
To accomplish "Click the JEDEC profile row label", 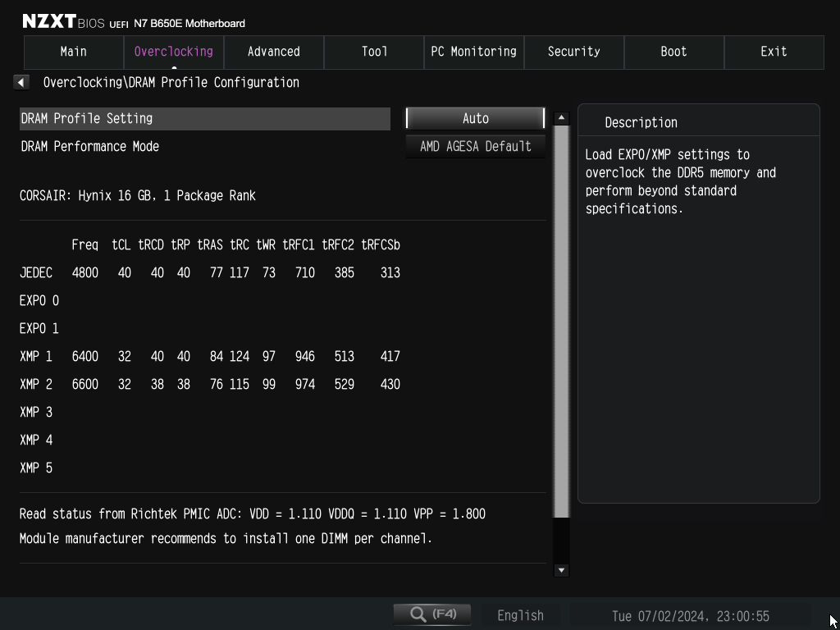I will click(36, 272).
